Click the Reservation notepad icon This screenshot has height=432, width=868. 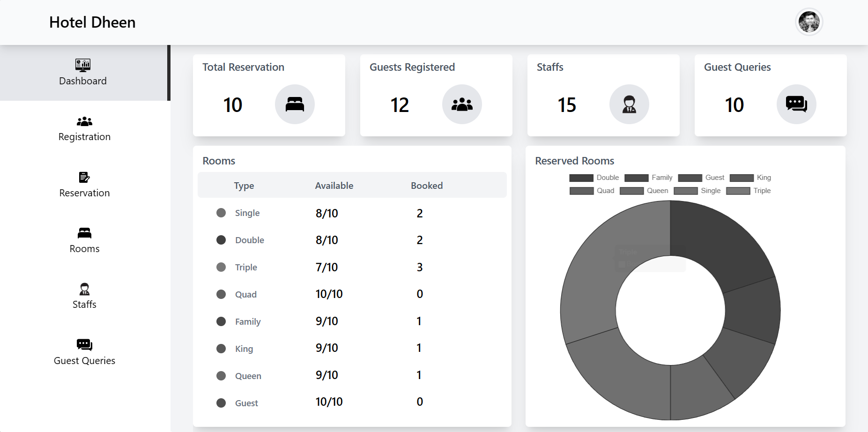tap(84, 177)
